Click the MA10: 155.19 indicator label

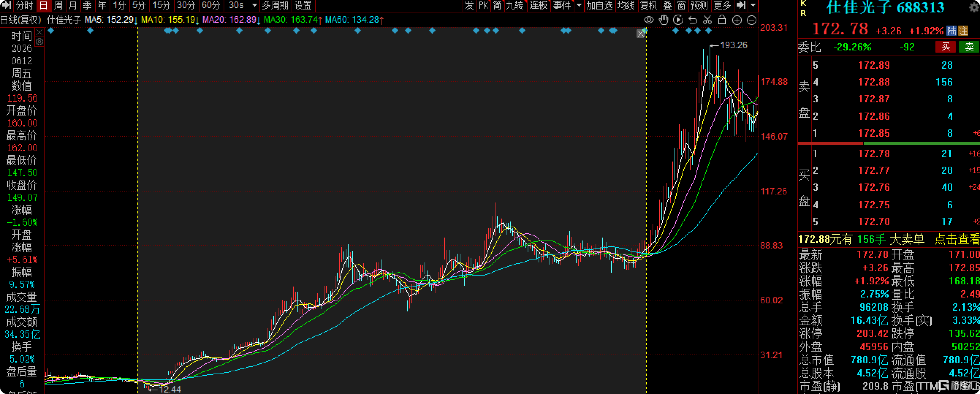tap(170, 19)
